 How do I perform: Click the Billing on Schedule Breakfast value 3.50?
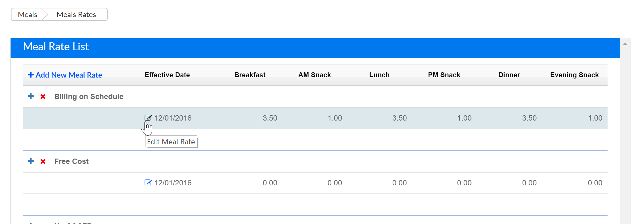(x=270, y=118)
